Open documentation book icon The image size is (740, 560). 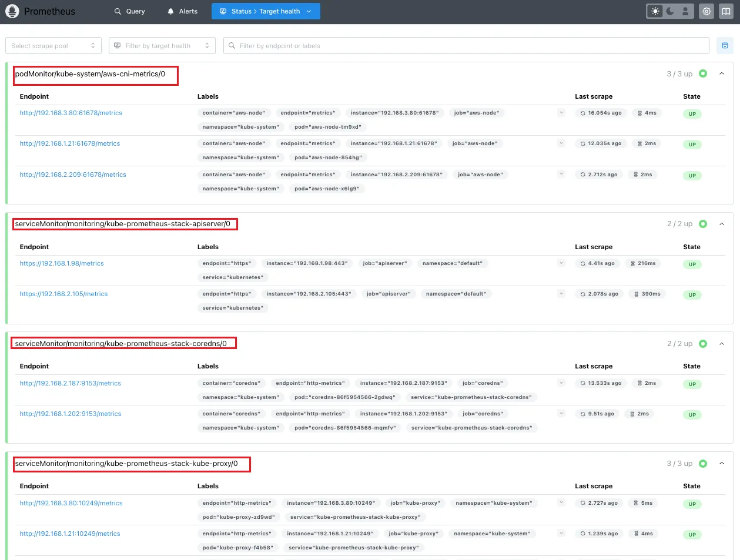[x=726, y=11]
